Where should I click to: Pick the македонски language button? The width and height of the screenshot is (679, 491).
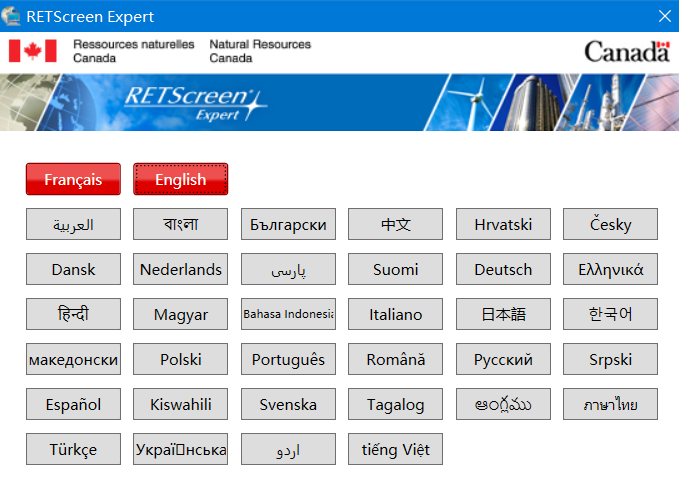tap(73, 359)
